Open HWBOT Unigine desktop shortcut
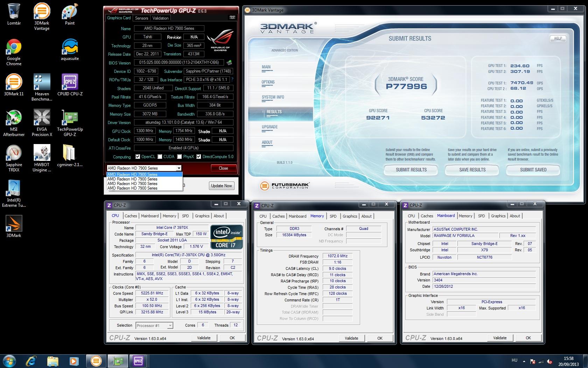 tap(42, 158)
